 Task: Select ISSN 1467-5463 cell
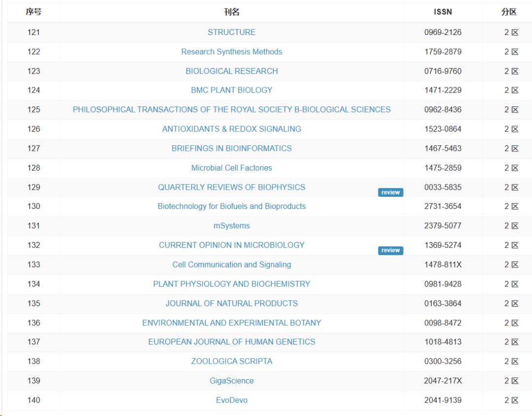(x=443, y=148)
